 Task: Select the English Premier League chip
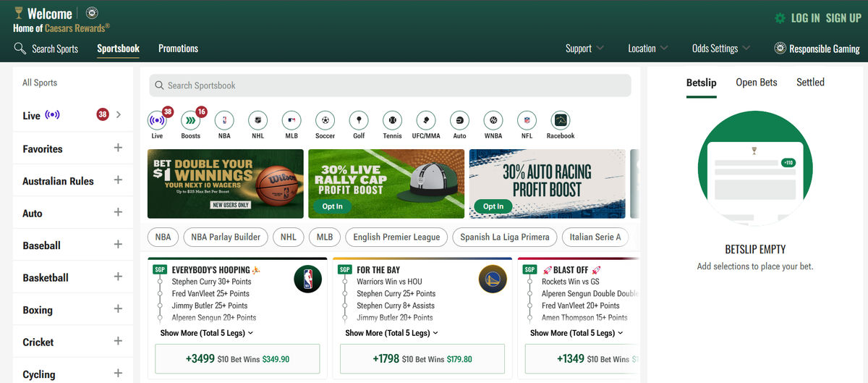[x=396, y=237]
